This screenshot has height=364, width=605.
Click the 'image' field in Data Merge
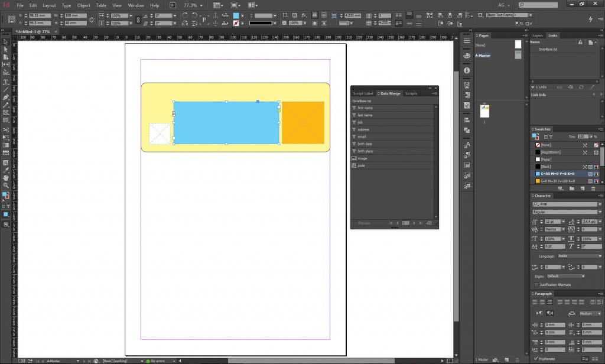pyautogui.click(x=362, y=158)
